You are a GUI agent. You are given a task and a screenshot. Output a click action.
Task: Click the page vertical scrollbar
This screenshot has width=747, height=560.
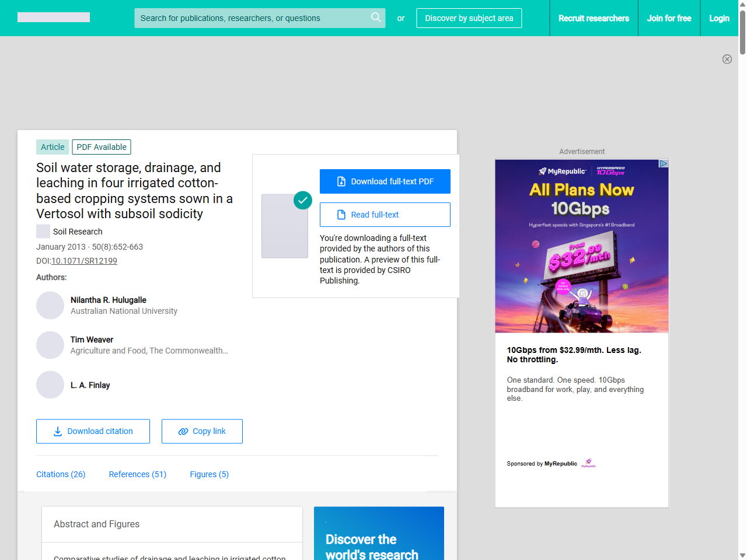coord(742,292)
